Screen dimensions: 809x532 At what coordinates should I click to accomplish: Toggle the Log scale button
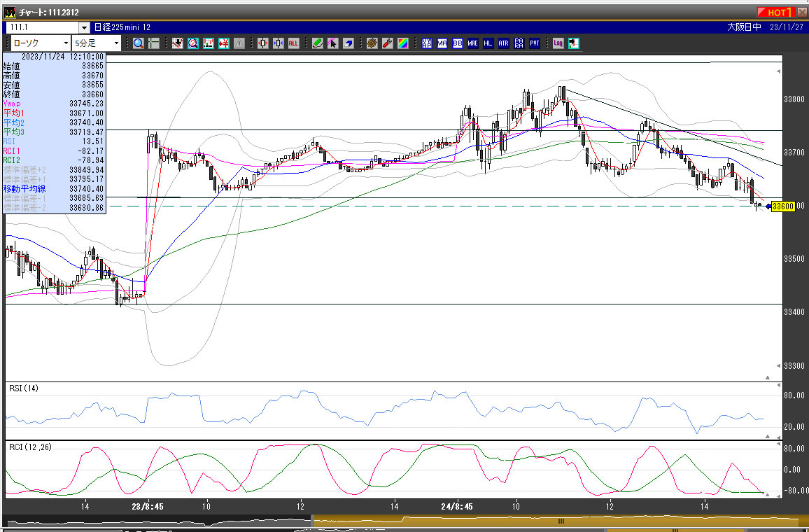558,43
